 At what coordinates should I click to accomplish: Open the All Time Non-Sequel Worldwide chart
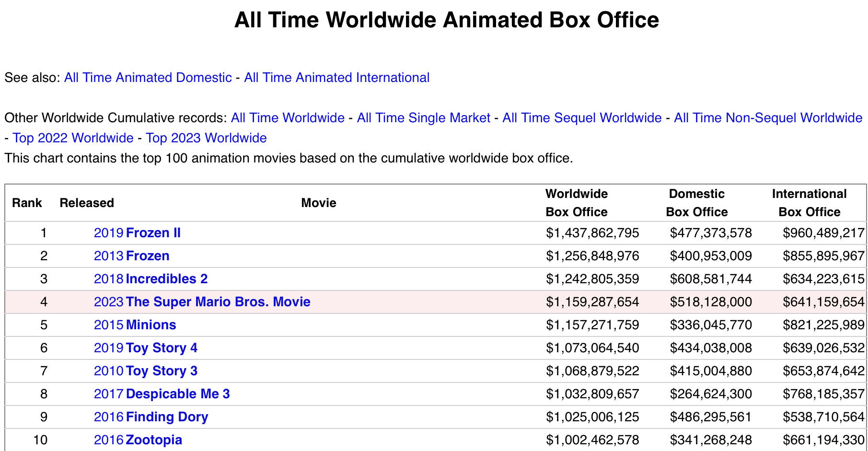coord(768,118)
